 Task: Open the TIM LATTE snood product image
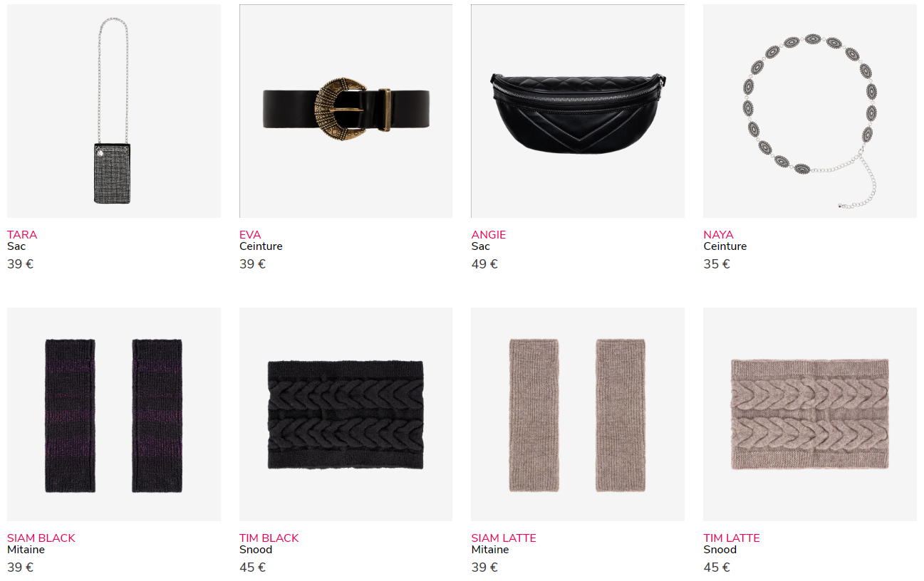[x=810, y=414]
